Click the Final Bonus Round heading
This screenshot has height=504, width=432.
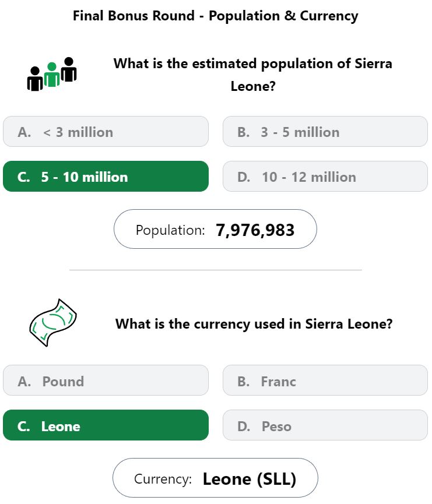click(216, 16)
